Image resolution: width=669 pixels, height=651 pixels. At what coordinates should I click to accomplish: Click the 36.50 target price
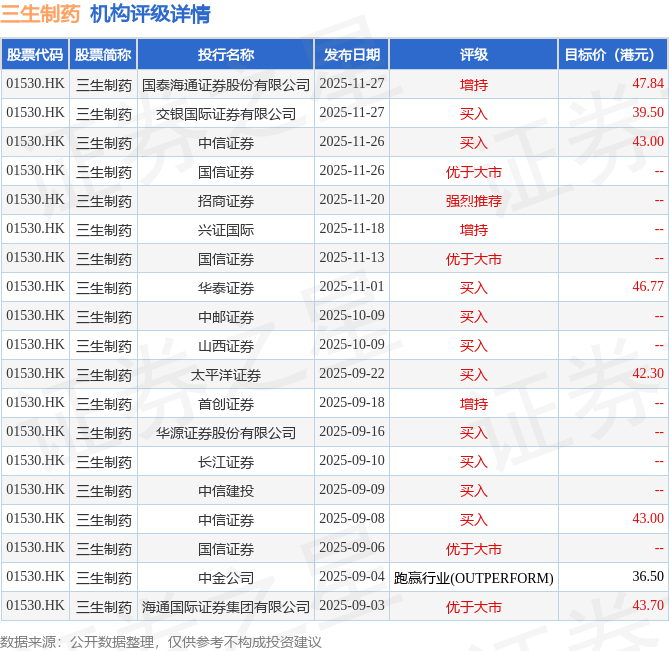pyautogui.click(x=648, y=577)
